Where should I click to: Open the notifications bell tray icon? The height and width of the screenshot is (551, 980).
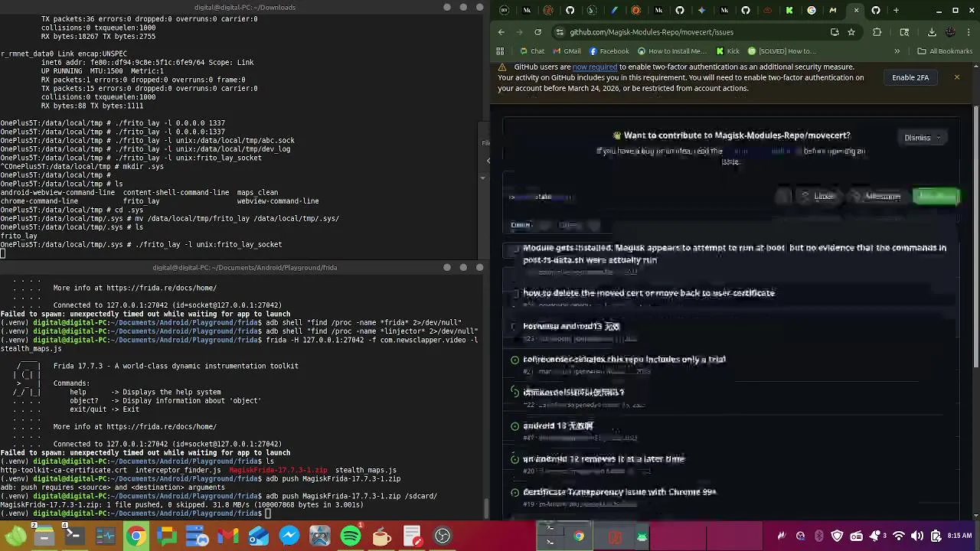click(x=874, y=536)
